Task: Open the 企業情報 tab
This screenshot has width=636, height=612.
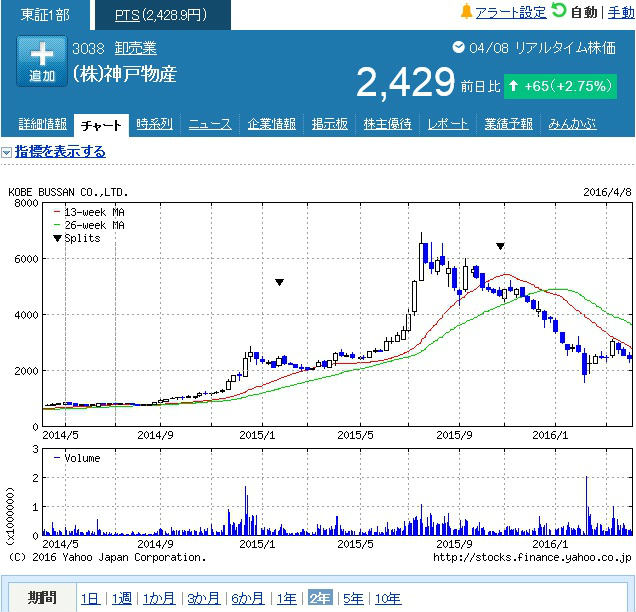Action: click(x=271, y=124)
